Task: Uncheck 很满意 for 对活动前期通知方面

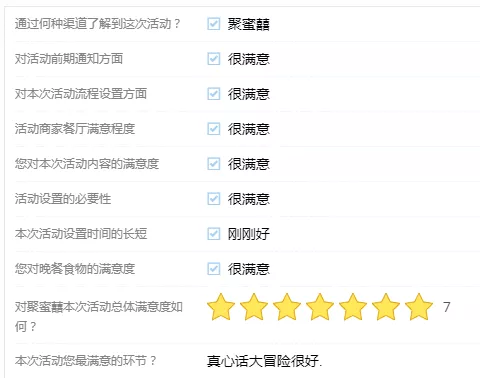Action: tap(214, 59)
